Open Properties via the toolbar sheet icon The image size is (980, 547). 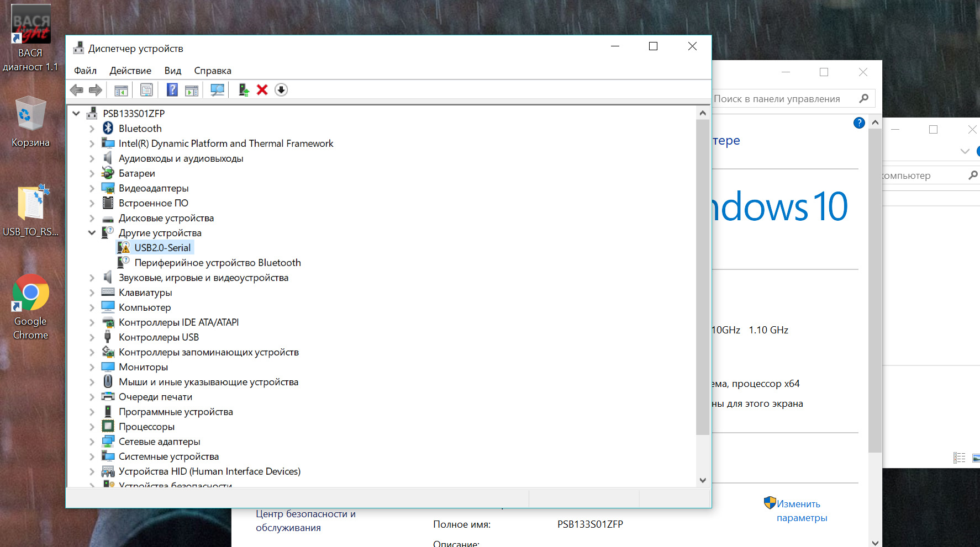(146, 90)
